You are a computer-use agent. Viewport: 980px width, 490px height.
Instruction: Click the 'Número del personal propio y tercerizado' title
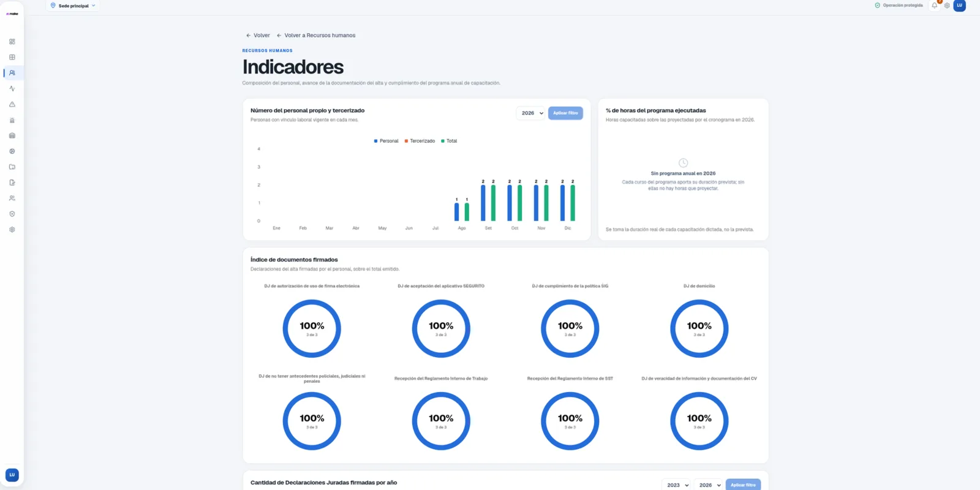pyautogui.click(x=307, y=111)
